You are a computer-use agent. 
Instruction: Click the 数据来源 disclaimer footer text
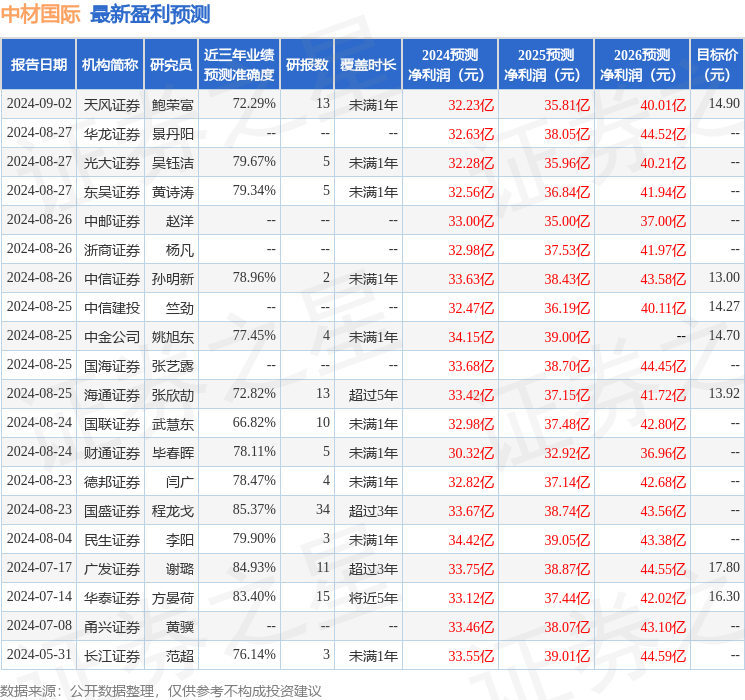pyautogui.click(x=161, y=690)
